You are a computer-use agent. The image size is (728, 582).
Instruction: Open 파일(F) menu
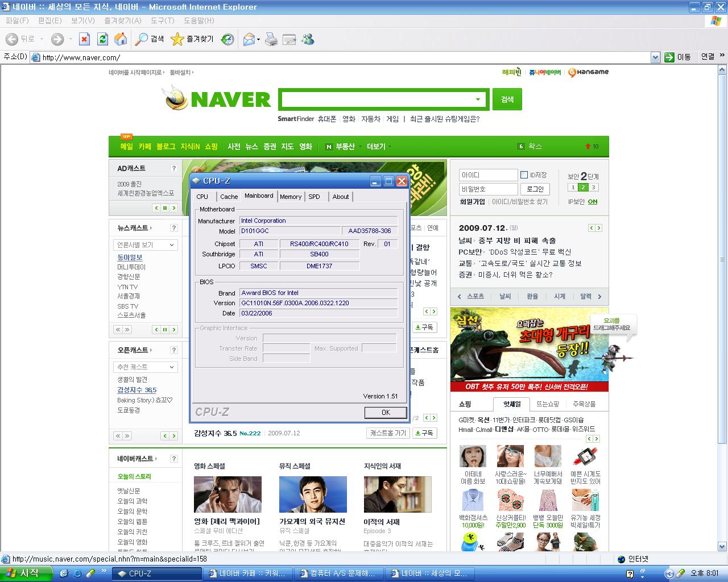click(17, 20)
